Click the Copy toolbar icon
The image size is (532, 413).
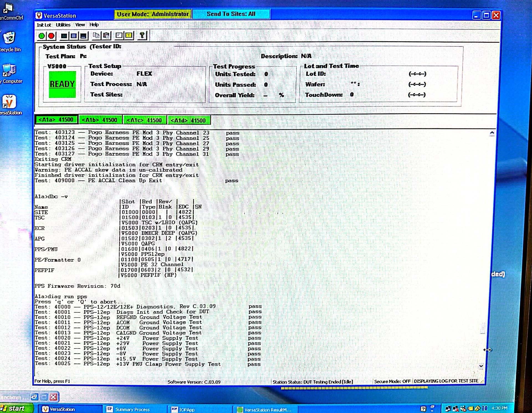pos(96,35)
